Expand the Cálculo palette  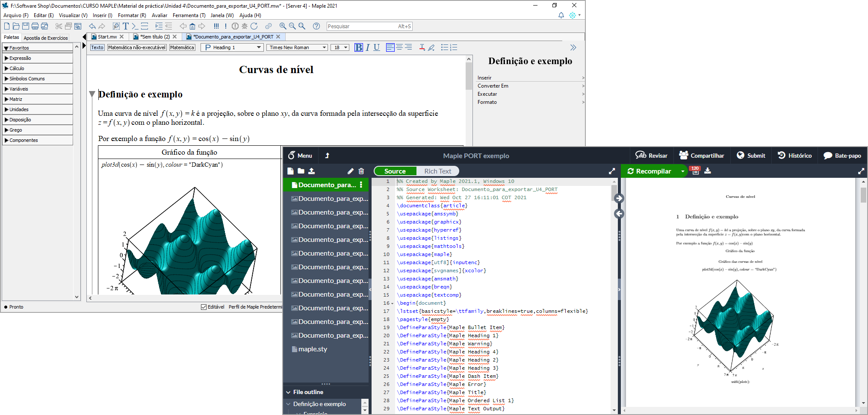pos(38,68)
